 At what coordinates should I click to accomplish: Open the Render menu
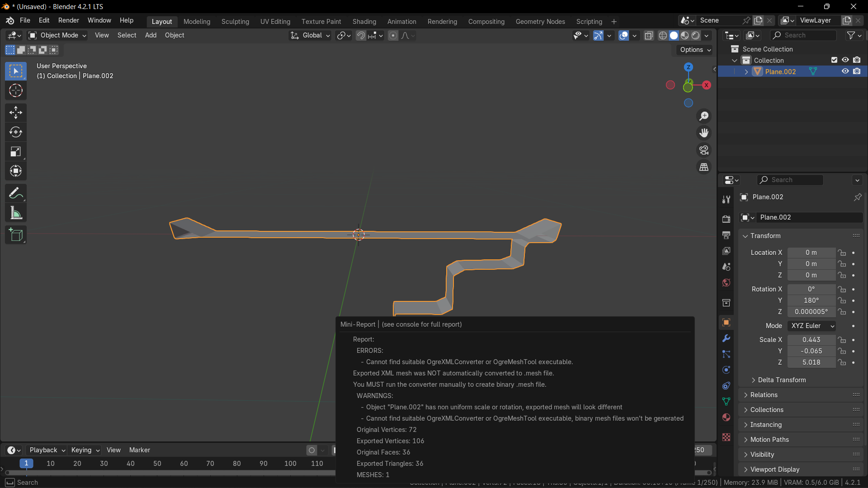pyautogui.click(x=69, y=21)
